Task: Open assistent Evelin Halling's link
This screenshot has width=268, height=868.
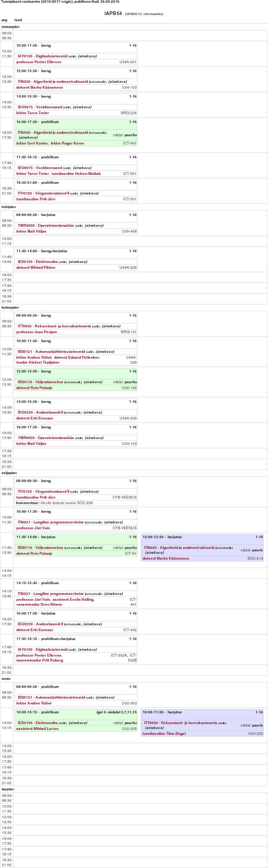Action: 73,600
